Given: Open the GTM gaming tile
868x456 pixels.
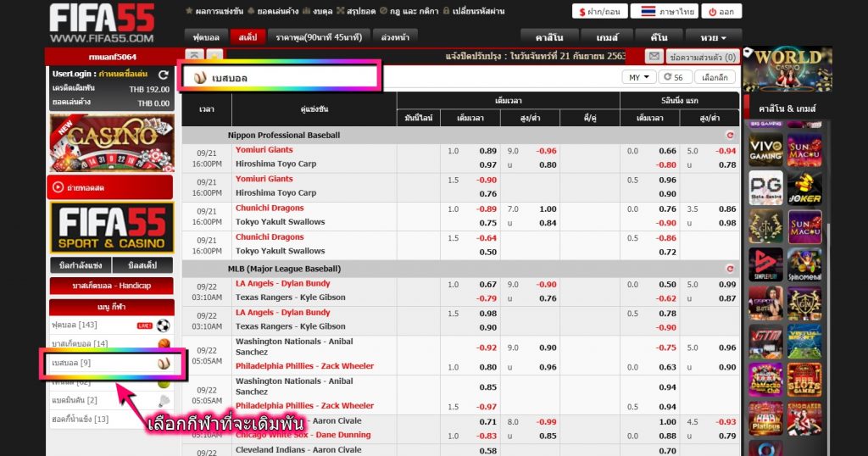Looking at the screenshot, I should tap(765, 342).
